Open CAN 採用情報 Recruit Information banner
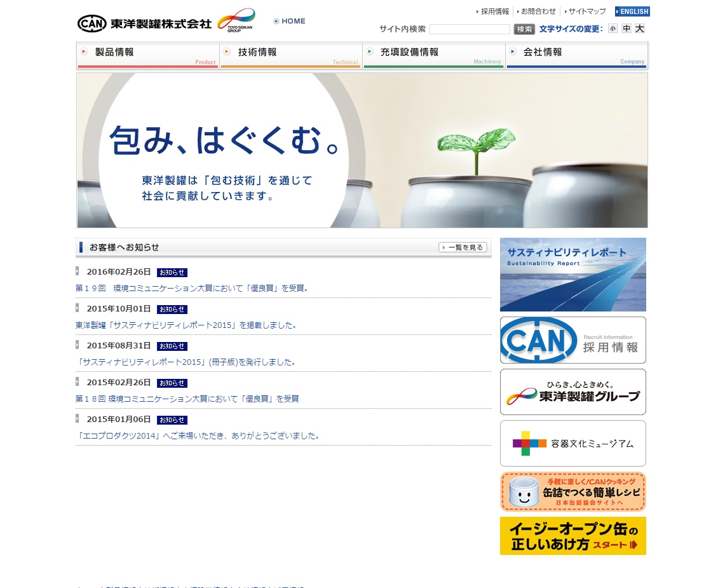Viewport: 725px width, 588px height. tap(573, 340)
